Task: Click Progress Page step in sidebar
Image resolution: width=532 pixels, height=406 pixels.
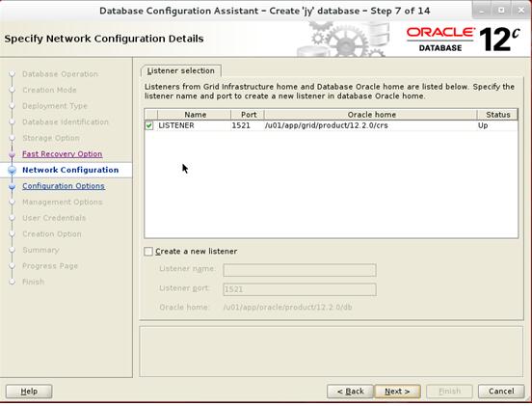Action: [50, 266]
